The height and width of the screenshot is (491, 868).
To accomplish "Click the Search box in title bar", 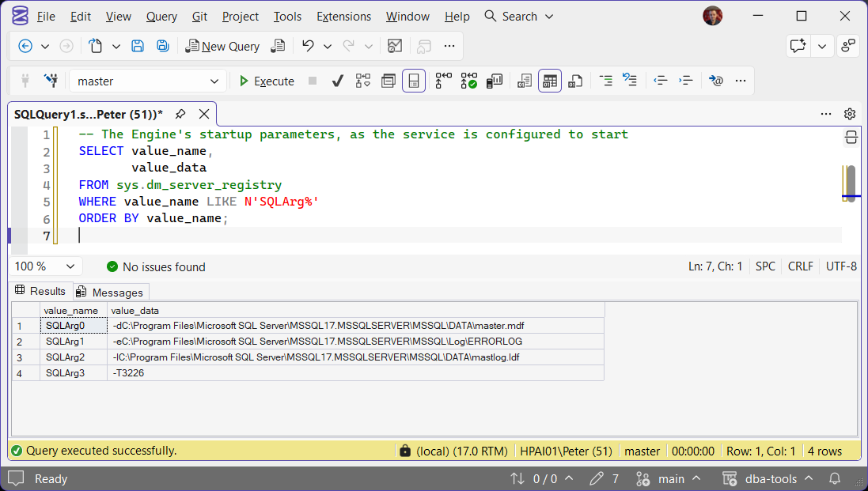I will tap(519, 17).
